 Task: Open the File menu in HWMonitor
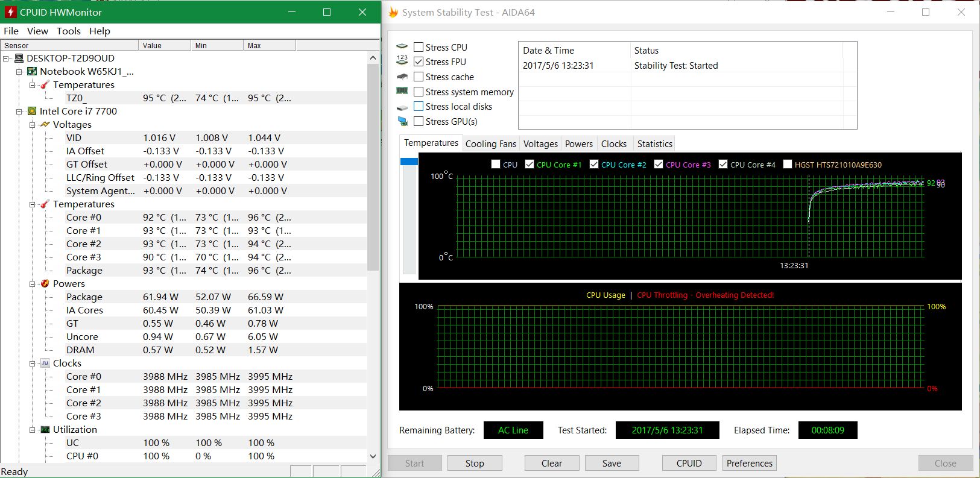pyautogui.click(x=11, y=31)
